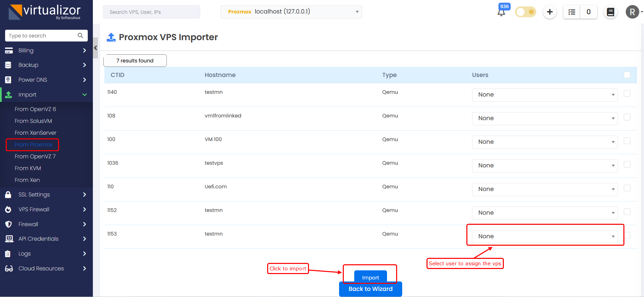Open the Users dropdown for Uefi.com
Screen dimensions: 644x297
pos(545,189)
